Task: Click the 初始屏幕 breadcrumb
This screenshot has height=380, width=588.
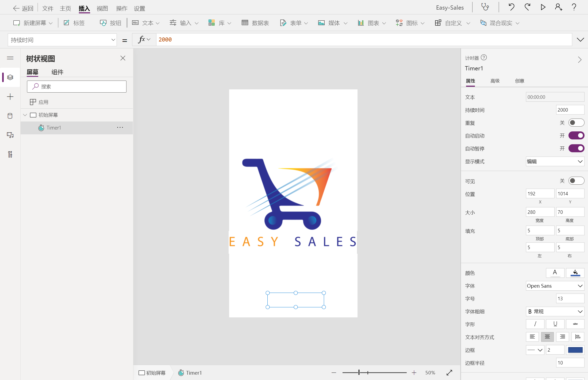Action: pyautogui.click(x=152, y=373)
